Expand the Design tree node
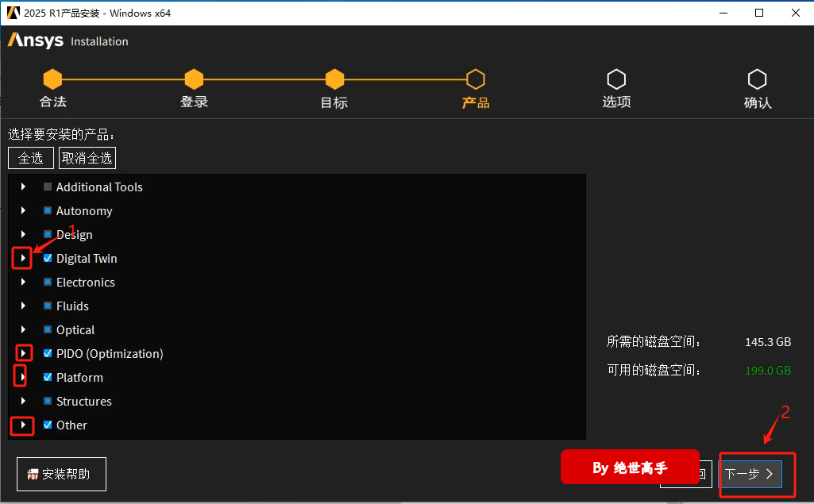814x504 pixels. point(23,234)
